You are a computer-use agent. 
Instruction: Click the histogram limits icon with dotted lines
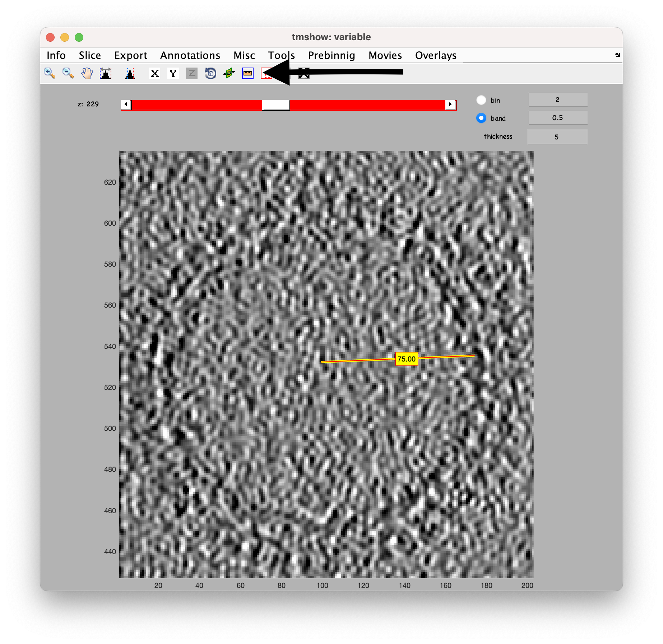coord(130,73)
